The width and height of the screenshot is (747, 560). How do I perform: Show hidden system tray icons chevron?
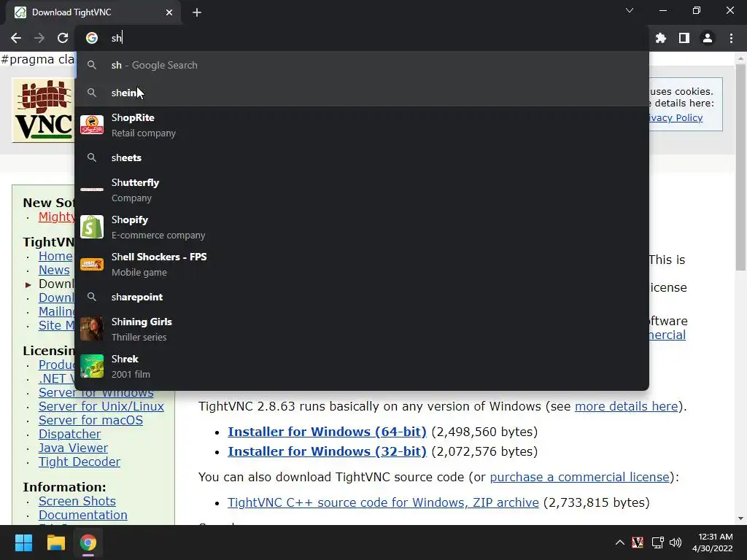click(x=620, y=542)
